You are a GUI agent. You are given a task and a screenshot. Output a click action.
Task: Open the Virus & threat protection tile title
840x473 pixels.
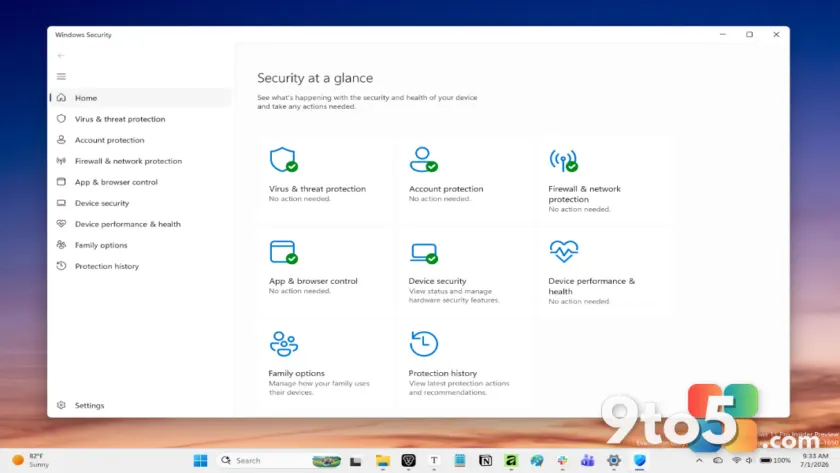pyautogui.click(x=317, y=189)
